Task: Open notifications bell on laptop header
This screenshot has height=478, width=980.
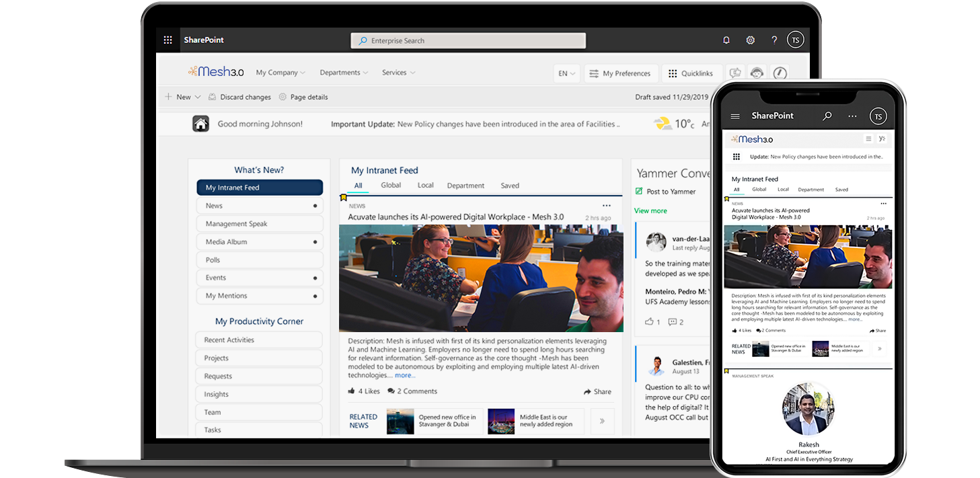Action: click(726, 40)
